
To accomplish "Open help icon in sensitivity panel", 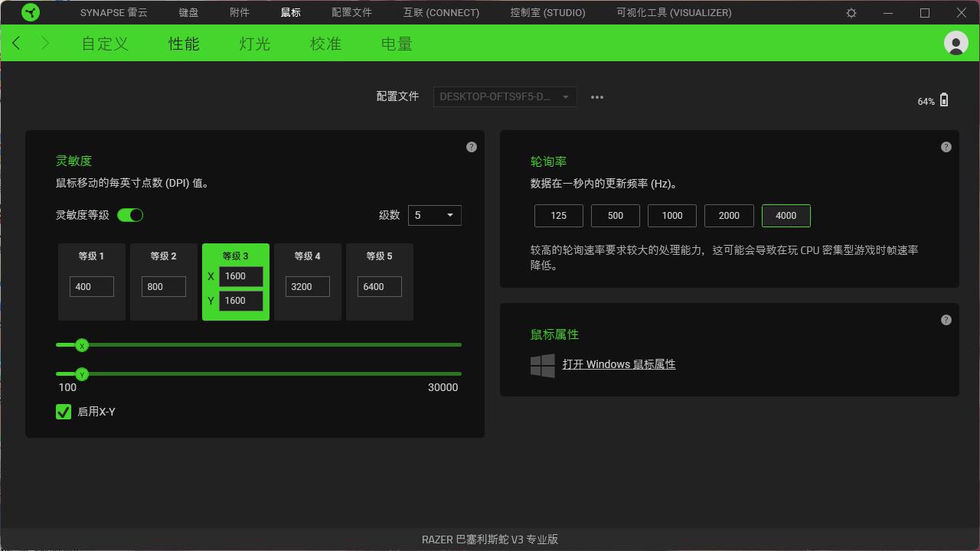I will point(472,147).
